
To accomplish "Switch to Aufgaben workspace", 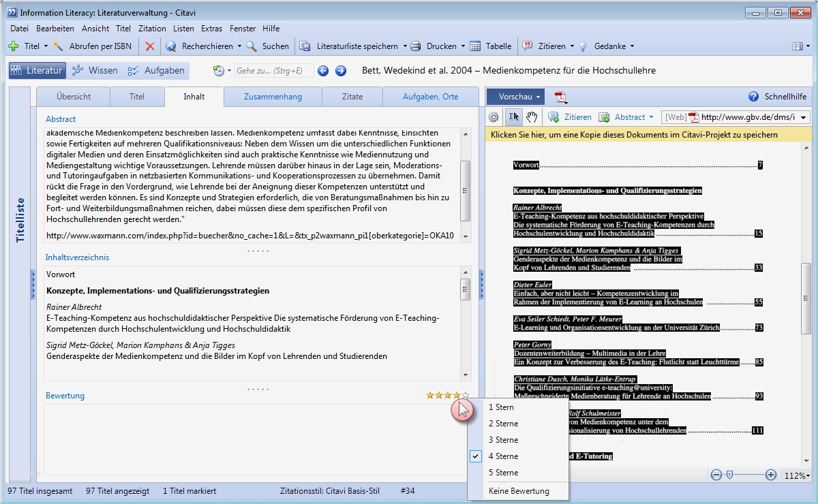I will tap(156, 71).
